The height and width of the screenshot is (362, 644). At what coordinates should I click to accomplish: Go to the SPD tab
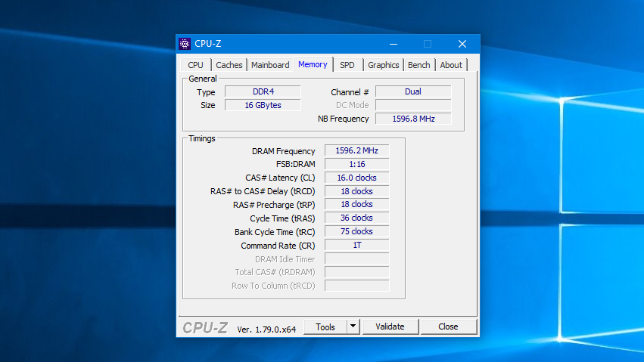coord(347,65)
